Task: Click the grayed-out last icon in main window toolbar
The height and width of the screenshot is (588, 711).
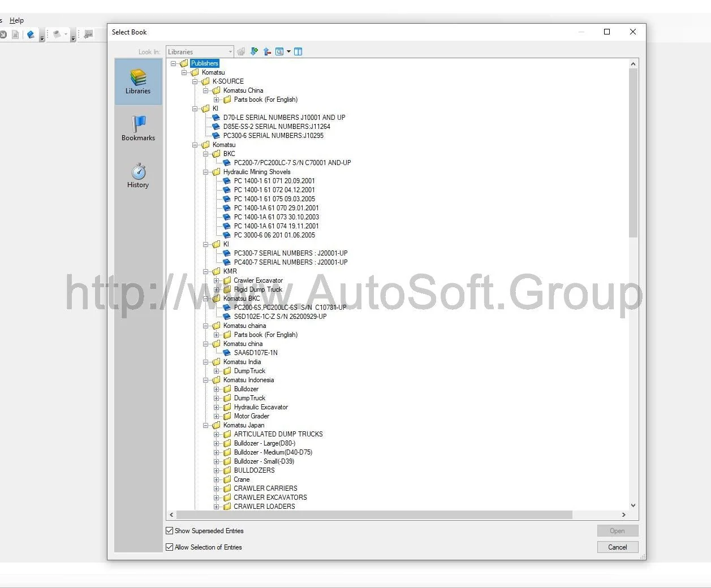Action: point(88,34)
